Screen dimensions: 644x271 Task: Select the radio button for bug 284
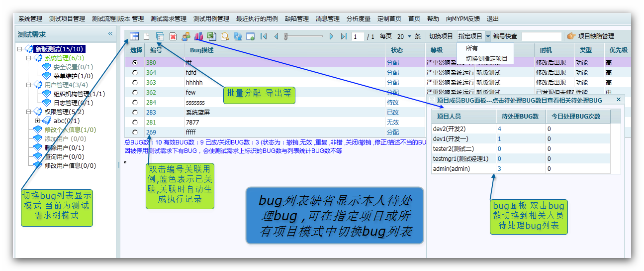(135, 103)
